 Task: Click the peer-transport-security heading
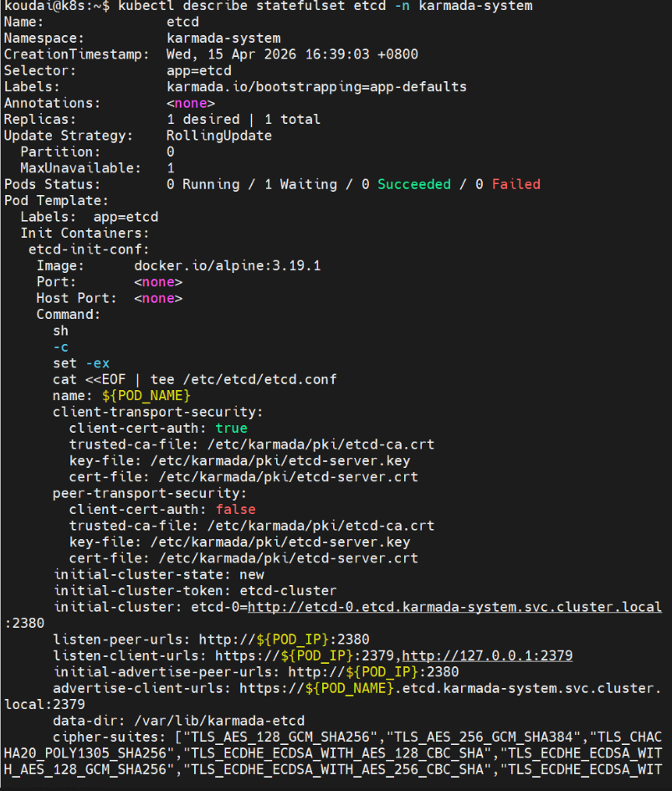pos(150,493)
